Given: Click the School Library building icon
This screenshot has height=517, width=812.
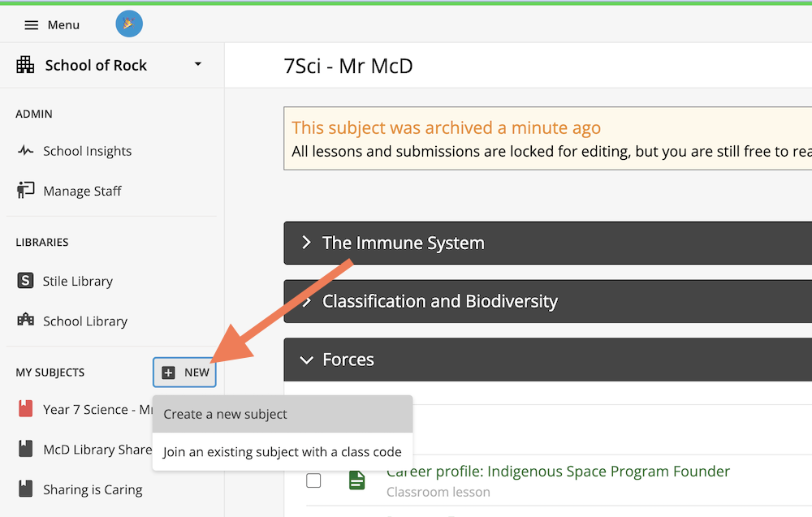Looking at the screenshot, I should (x=25, y=320).
